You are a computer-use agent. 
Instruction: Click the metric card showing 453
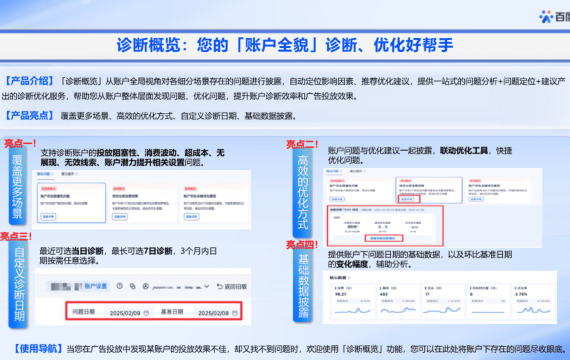[x=398, y=301]
